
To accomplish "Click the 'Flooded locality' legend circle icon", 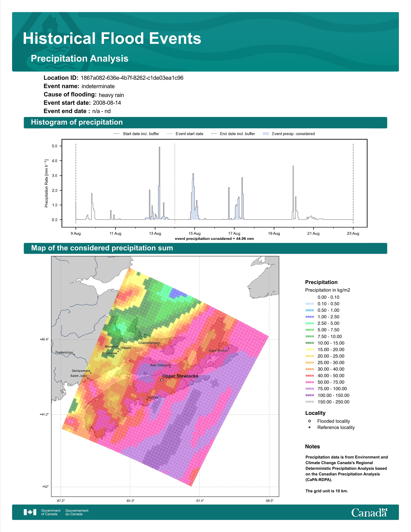I will click(309, 421).
